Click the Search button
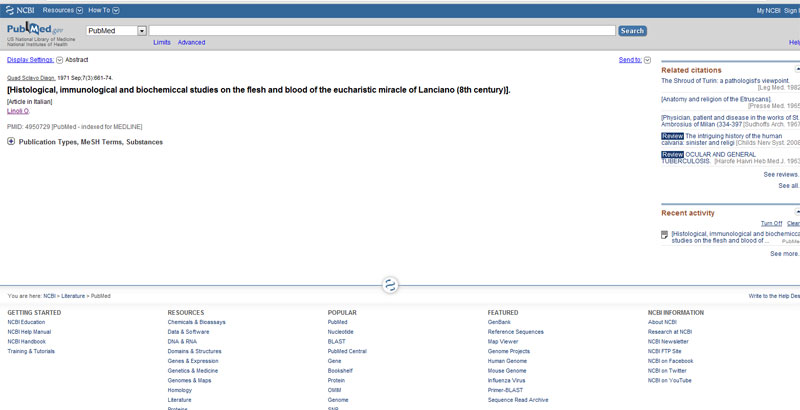The height and width of the screenshot is (410, 800). tap(632, 31)
